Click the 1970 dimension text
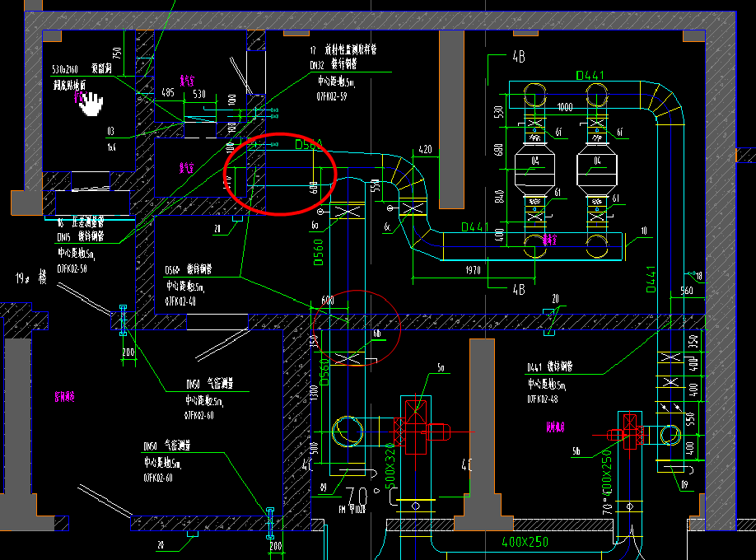 pyautogui.click(x=471, y=269)
